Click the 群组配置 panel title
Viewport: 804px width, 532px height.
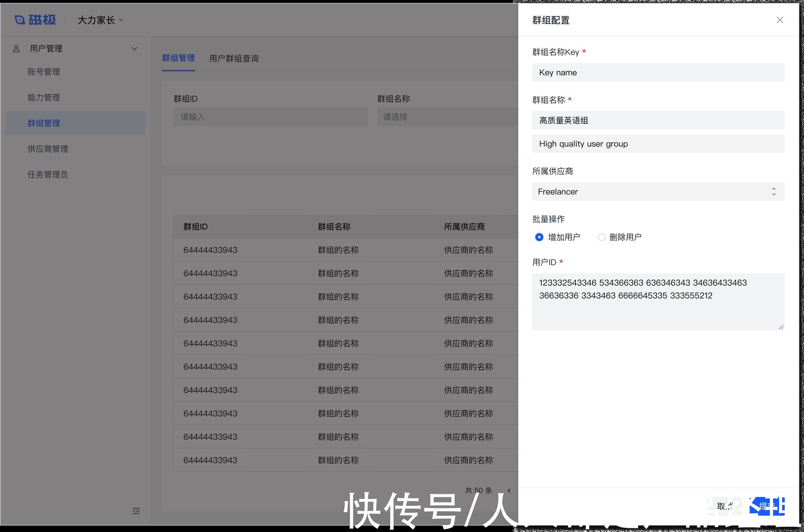click(551, 20)
